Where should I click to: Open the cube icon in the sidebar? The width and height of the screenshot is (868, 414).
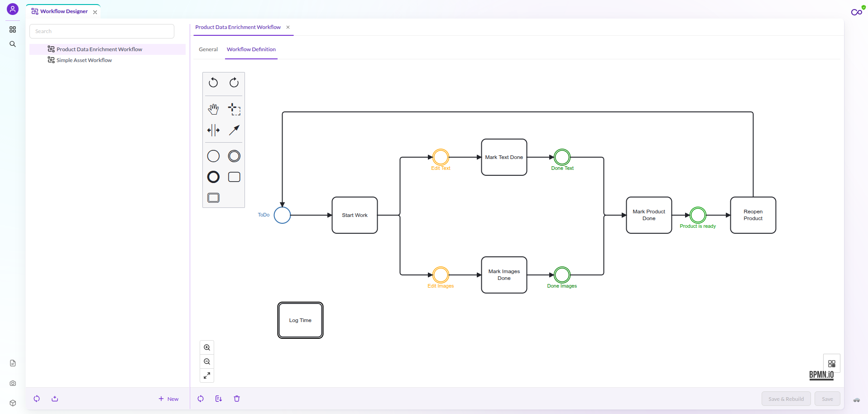(x=13, y=403)
